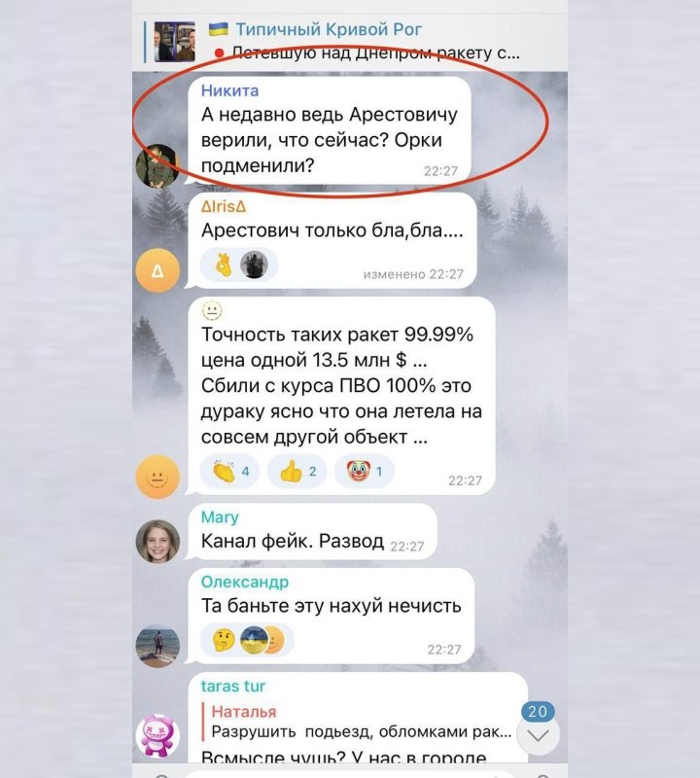Tap the quoted Наталья reply preview
The height and width of the screenshot is (778, 700).
coord(357,722)
